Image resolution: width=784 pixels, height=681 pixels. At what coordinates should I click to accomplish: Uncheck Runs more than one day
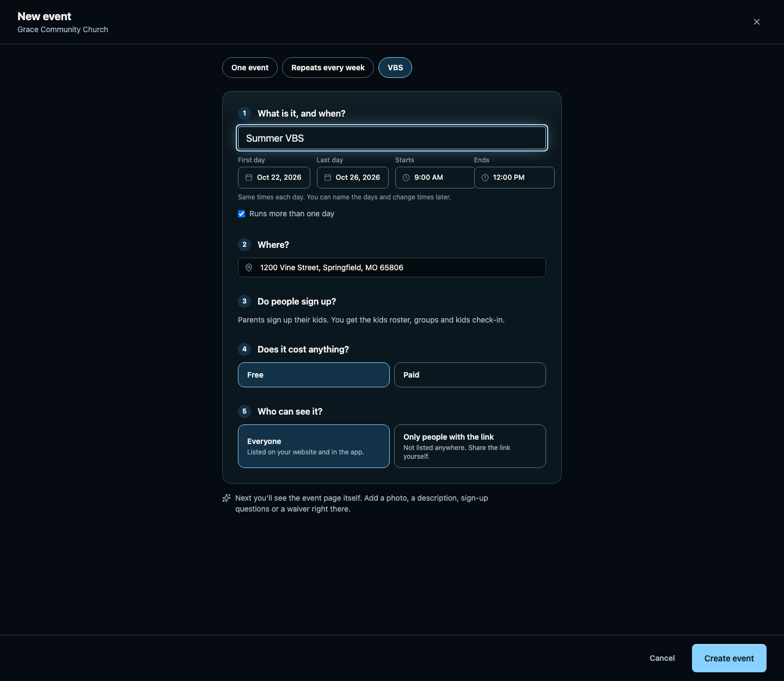tap(242, 214)
